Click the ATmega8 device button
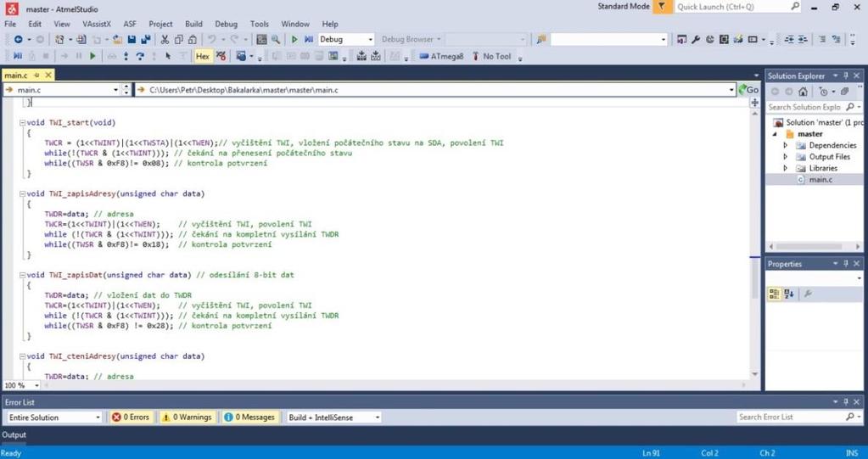 pos(441,56)
